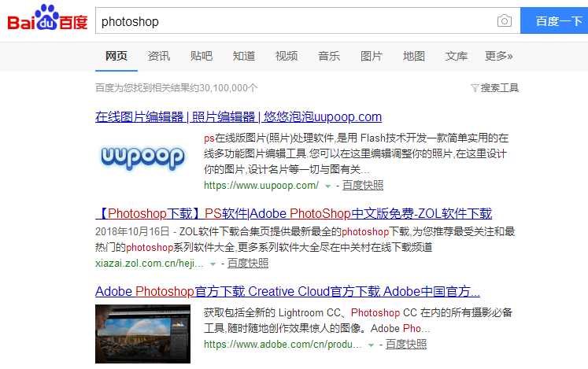Switch to the 视频 video tab
This screenshot has height=369, width=588.
pos(287,56)
